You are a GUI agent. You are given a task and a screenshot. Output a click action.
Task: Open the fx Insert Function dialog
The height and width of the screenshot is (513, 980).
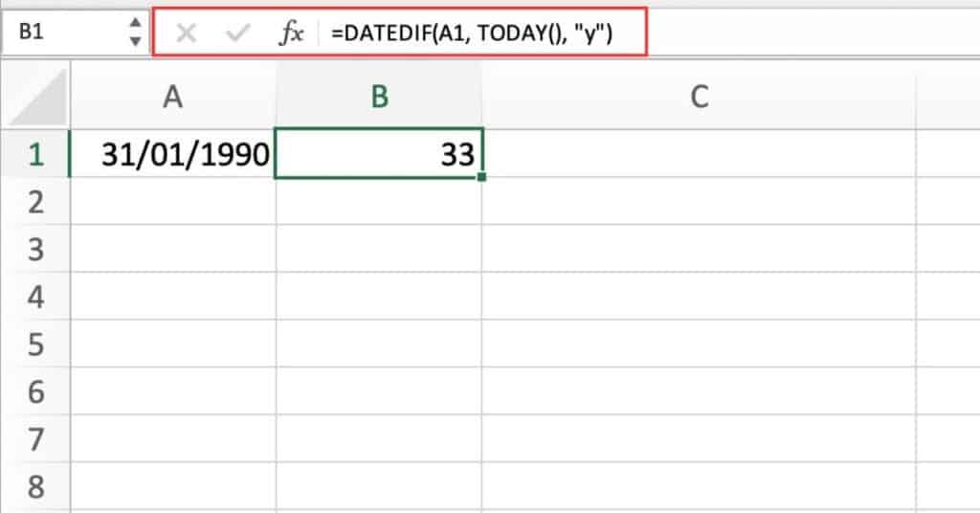point(291,33)
